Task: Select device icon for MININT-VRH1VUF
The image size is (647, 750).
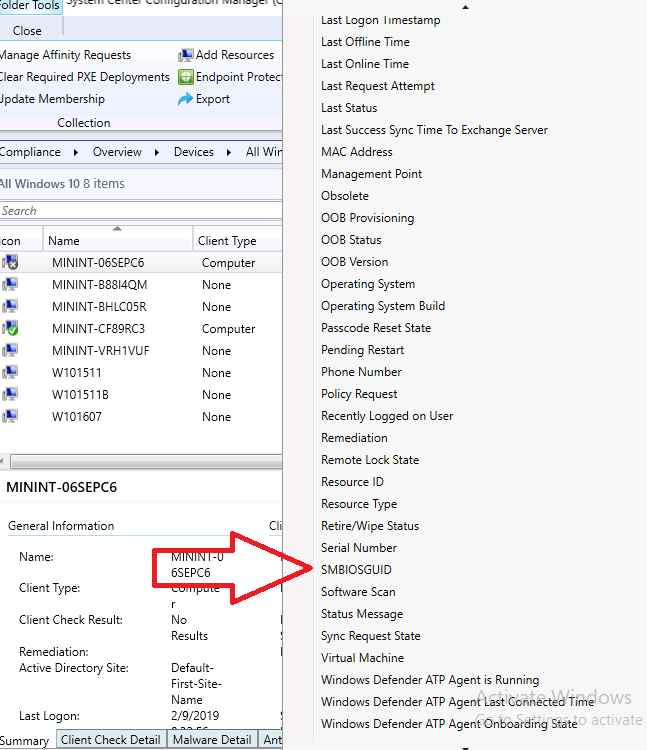Action: click(x=10, y=351)
